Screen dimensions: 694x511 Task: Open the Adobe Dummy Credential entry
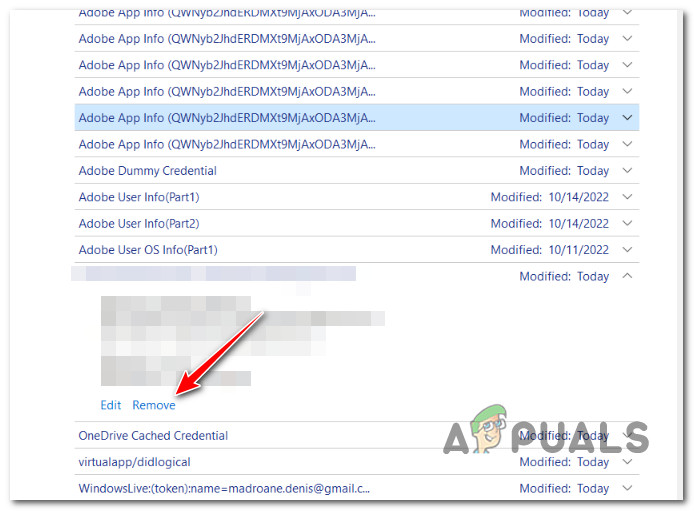coord(147,171)
